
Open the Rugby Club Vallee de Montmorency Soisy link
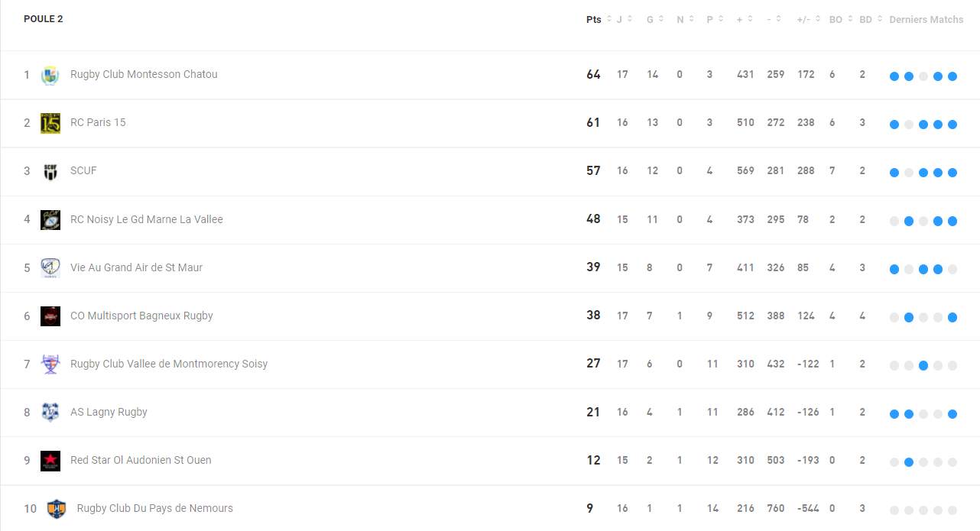(x=169, y=364)
